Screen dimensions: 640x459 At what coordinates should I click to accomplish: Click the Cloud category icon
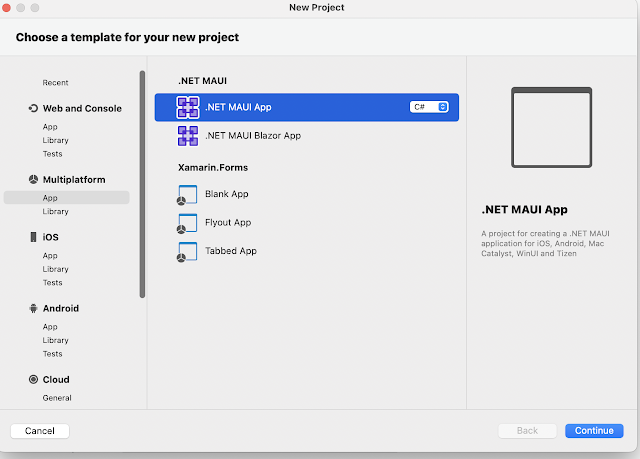pyautogui.click(x=33, y=379)
